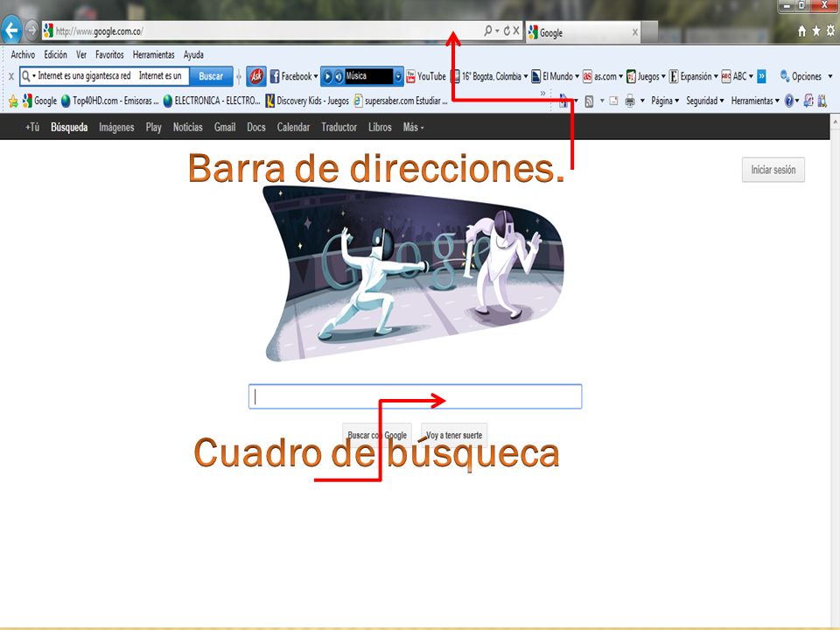Expand the Facebook dropdown arrow

tap(316, 77)
